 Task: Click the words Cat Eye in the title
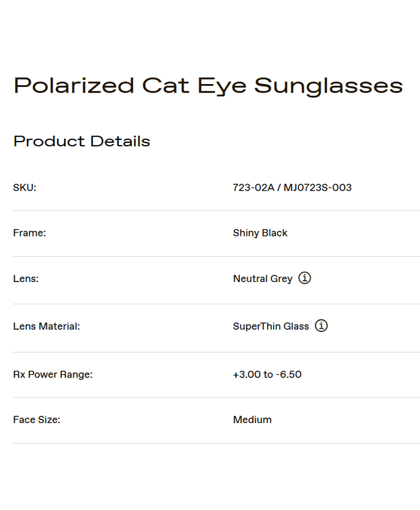[194, 86]
